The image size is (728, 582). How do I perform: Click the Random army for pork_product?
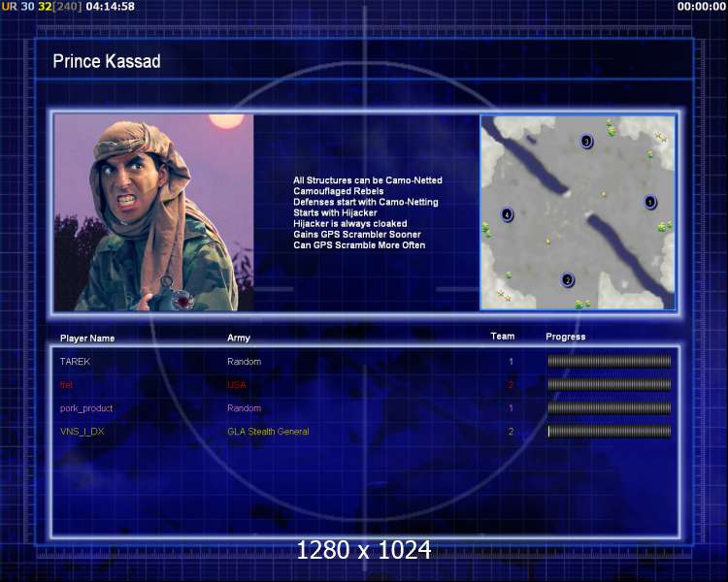(245, 408)
